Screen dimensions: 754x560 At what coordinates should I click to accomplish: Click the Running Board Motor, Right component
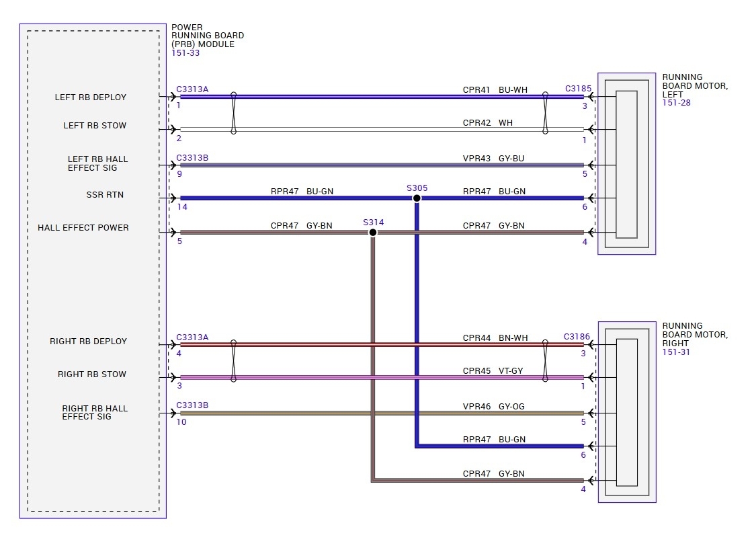tap(627, 412)
